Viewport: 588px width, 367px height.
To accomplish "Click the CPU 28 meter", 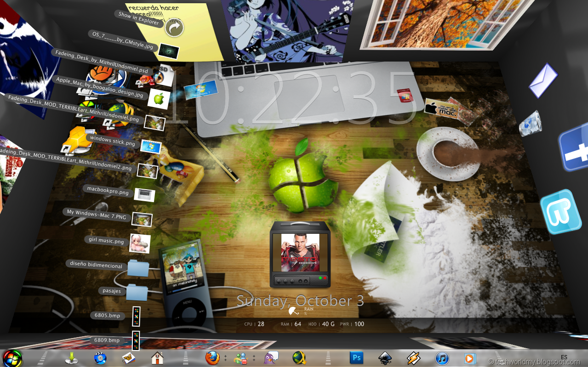I will pyautogui.click(x=254, y=324).
